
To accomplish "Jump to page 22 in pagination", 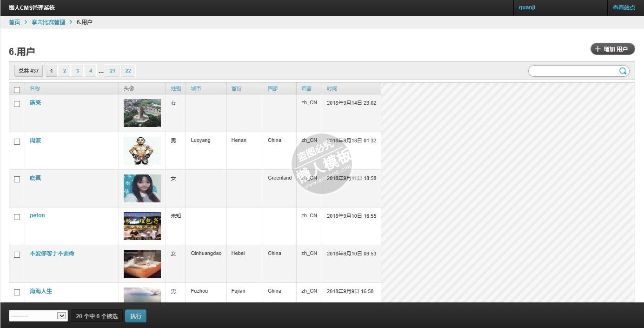I will coord(128,71).
